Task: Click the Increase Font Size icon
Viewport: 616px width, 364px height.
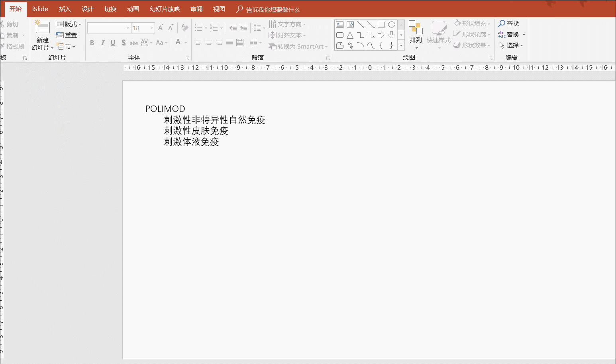Action: tap(161, 28)
